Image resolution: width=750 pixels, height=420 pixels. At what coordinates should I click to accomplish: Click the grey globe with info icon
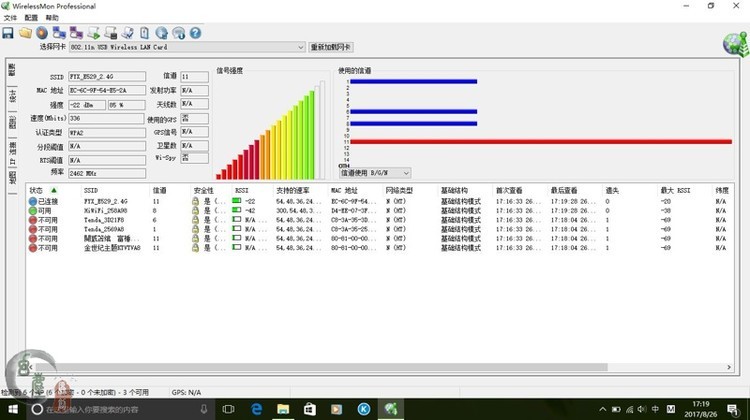(178, 33)
